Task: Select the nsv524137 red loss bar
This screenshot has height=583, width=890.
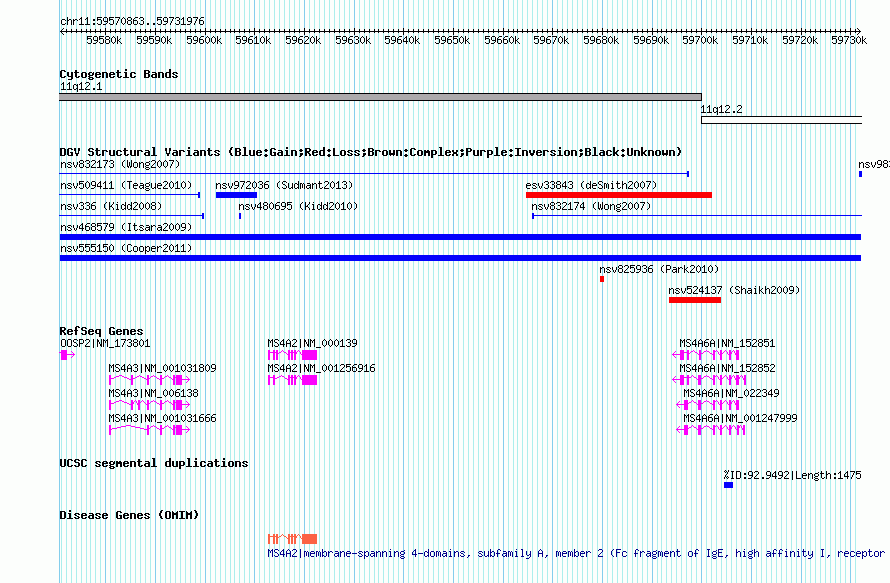Action: pyautogui.click(x=695, y=300)
